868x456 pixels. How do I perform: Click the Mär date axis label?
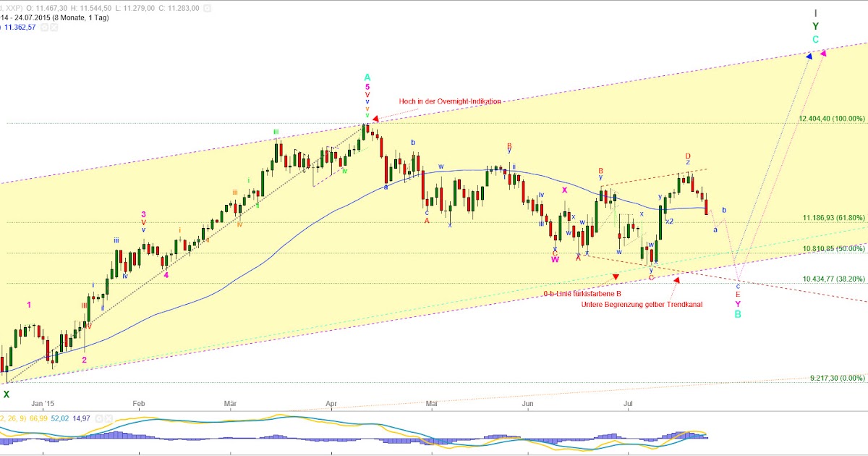[231, 402]
